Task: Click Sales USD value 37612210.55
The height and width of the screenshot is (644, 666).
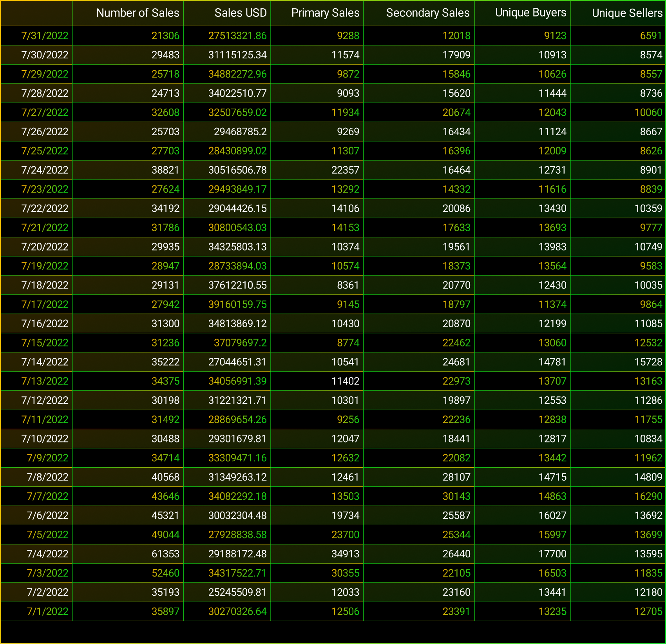Action: coord(227,285)
